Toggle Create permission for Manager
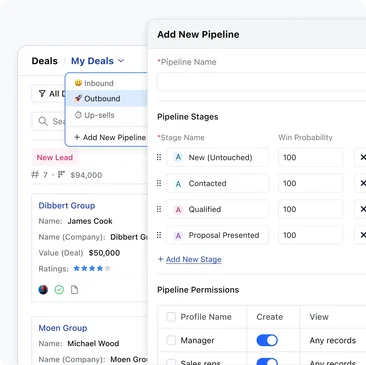The image size is (366, 365). (x=267, y=340)
